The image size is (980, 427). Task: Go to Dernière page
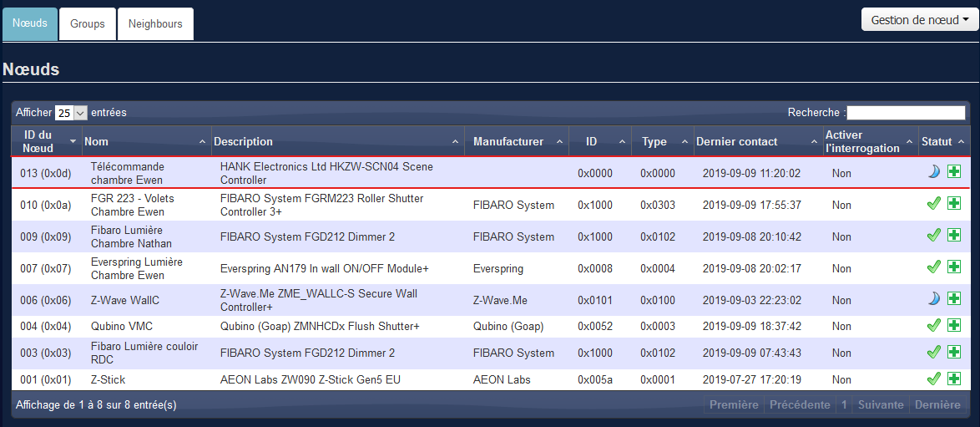[x=937, y=405]
